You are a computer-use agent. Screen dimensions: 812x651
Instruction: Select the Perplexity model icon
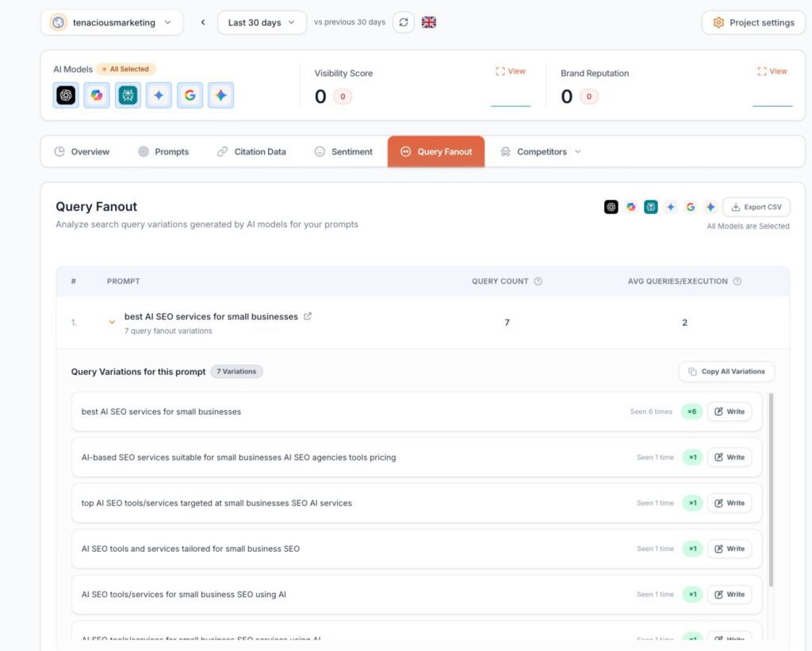128,95
